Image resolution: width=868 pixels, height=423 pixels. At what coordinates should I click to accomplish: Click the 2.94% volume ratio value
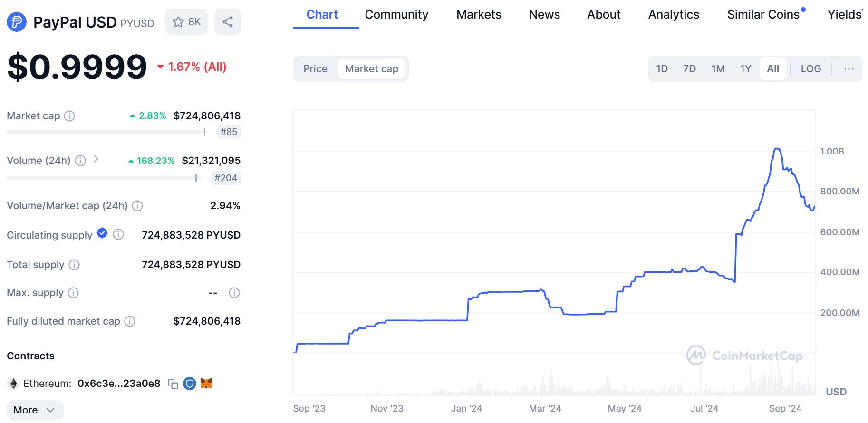tap(225, 206)
